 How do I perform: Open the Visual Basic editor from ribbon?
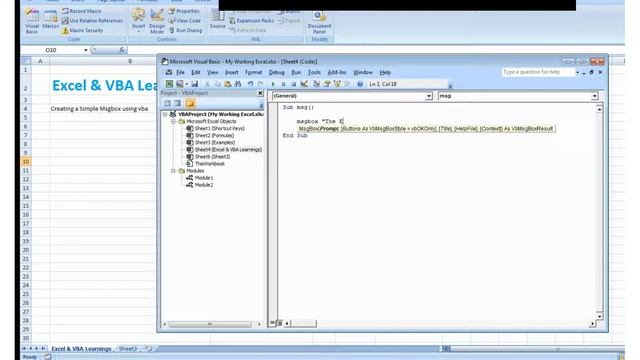coord(32,21)
